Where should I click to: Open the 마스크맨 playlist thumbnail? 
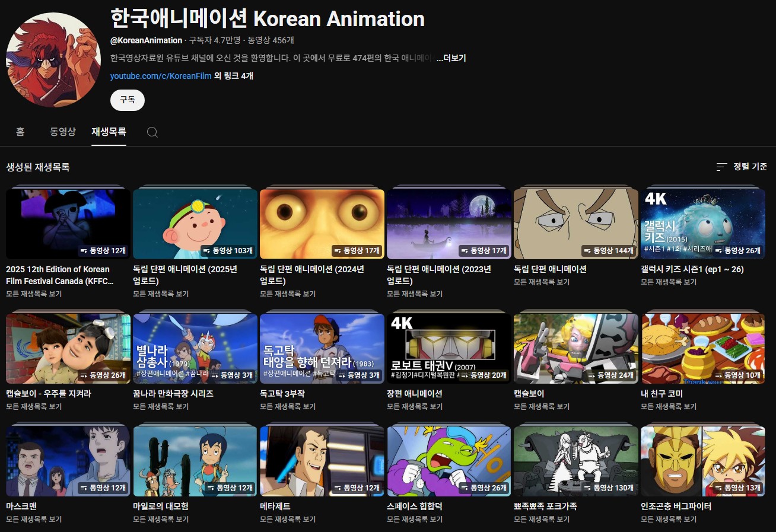tap(68, 461)
